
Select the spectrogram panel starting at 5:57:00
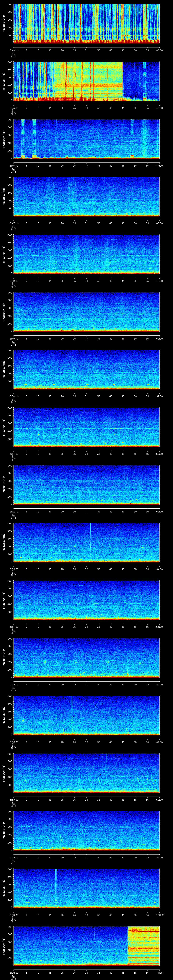click(x=86, y=773)
